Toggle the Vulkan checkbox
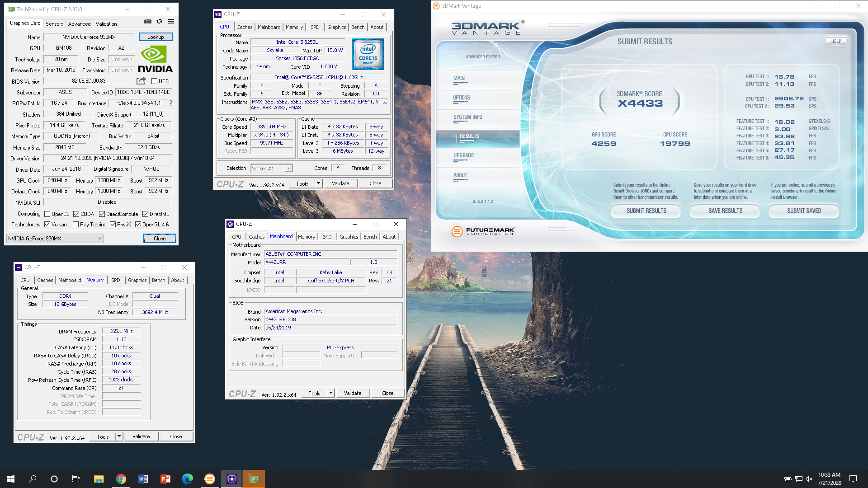The width and height of the screenshot is (868, 488). coord(47,225)
